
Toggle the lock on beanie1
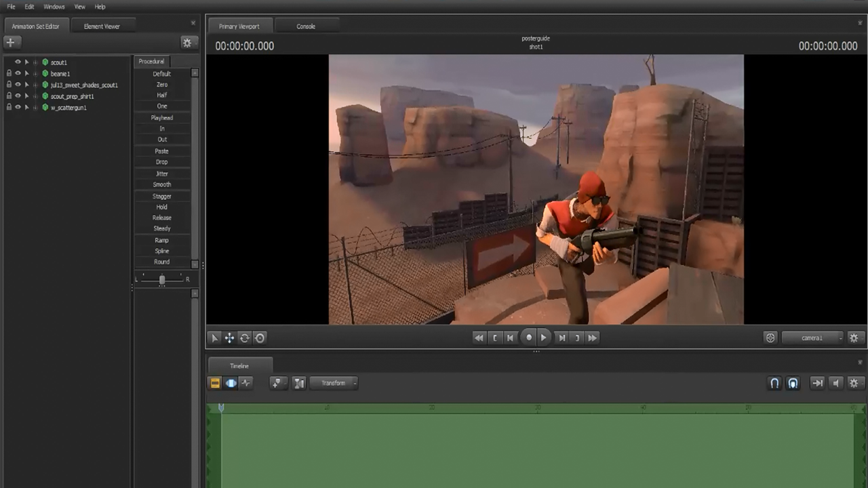pyautogui.click(x=9, y=73)
